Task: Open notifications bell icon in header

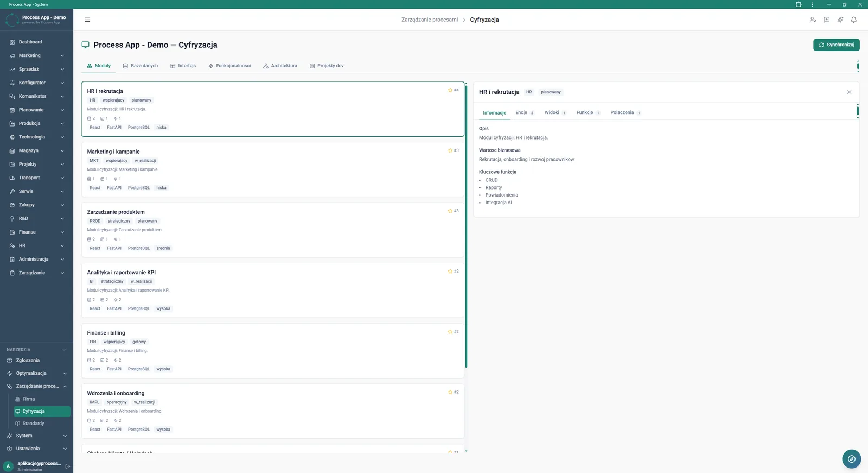Action: (853, 20)
